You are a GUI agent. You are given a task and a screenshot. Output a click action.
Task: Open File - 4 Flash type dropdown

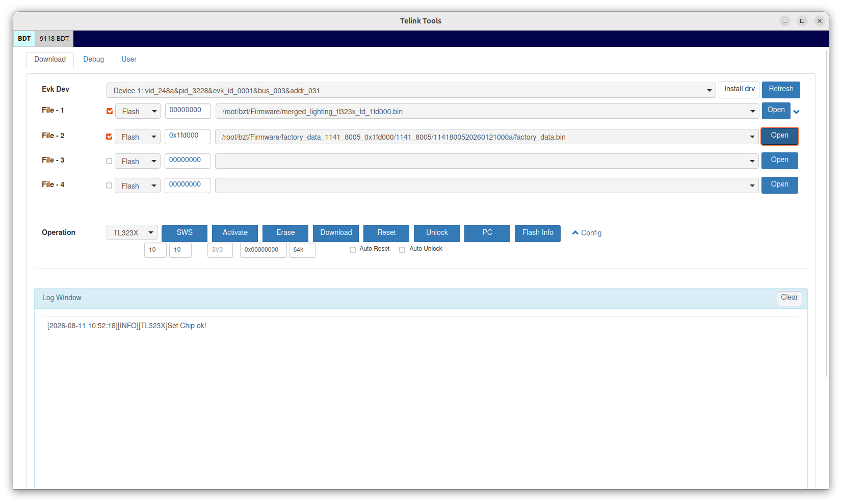(138, 185)
